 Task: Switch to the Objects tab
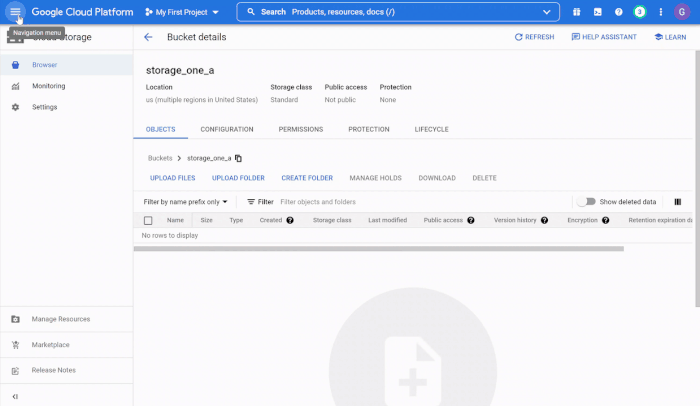160,129
